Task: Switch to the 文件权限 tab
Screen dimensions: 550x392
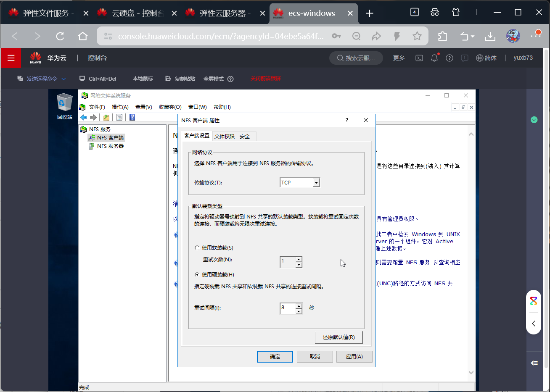Action: click(x=225, y=136)
